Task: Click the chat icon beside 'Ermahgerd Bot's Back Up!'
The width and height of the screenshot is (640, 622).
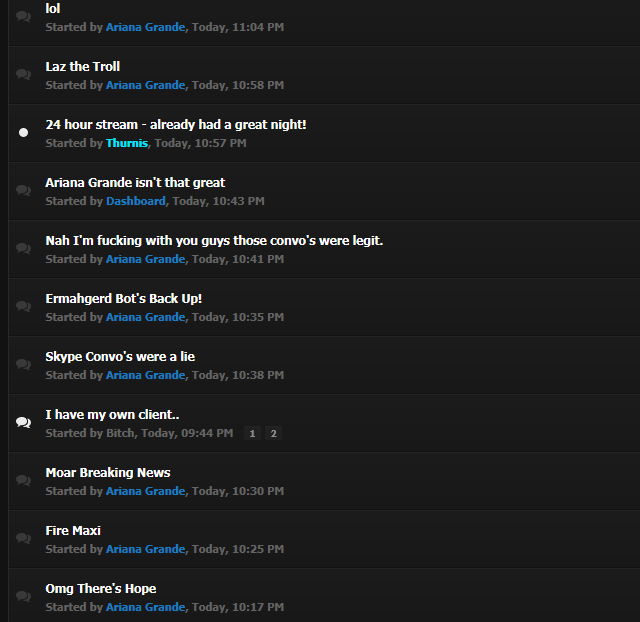Action: [x=23, y=306]
